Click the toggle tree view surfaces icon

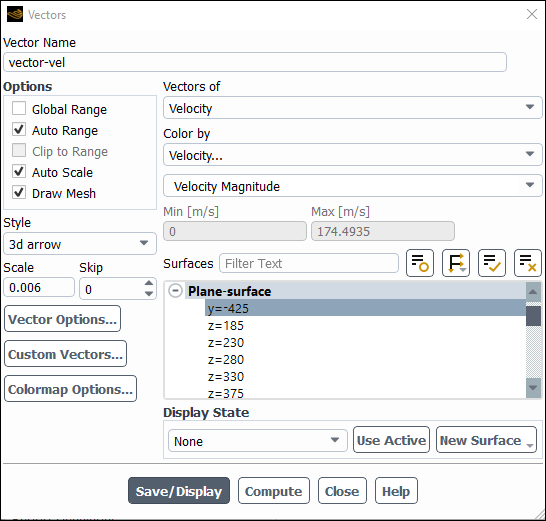[x=420, y=263]
